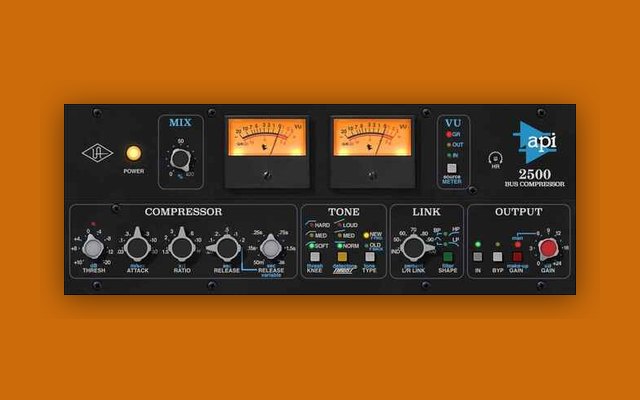Click the OUT meter indicator LED
Image resolution: width=640 pixels, height=400 pixels.
(449, 145)
